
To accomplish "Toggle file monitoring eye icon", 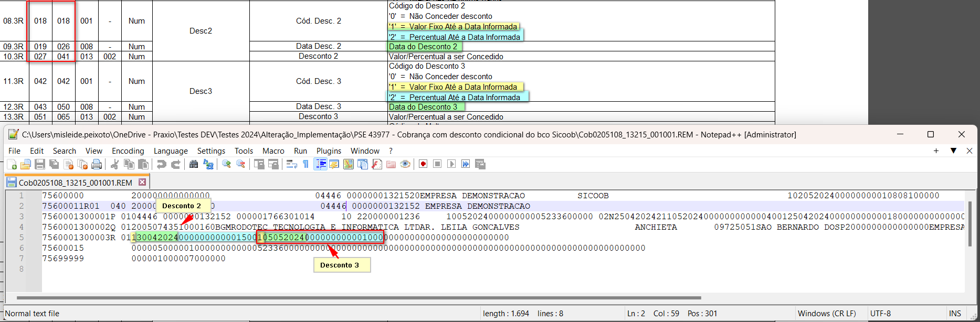I will point(405,165).
